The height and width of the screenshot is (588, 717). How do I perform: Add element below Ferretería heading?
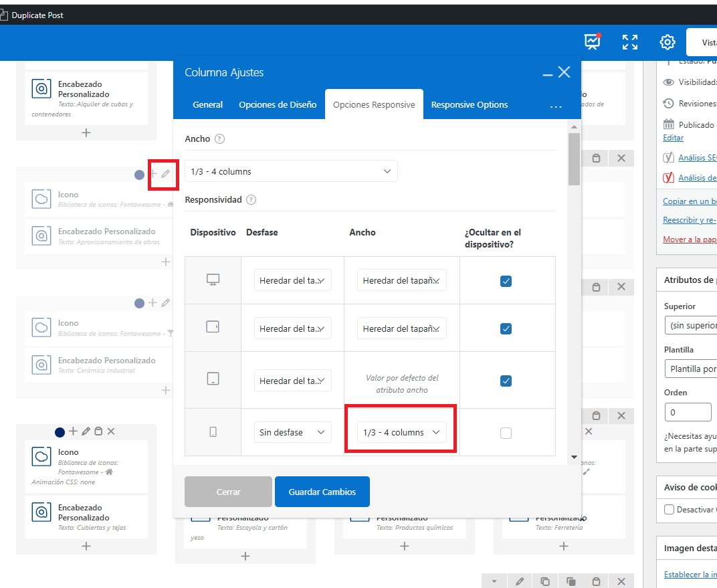click(563, 546)
